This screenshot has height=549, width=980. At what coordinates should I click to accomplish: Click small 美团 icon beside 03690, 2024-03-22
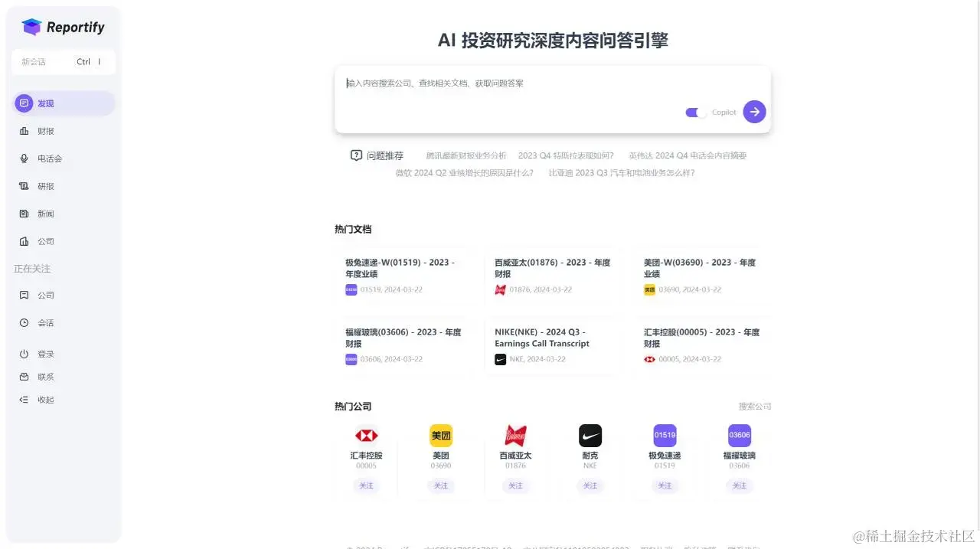[650, 289]
